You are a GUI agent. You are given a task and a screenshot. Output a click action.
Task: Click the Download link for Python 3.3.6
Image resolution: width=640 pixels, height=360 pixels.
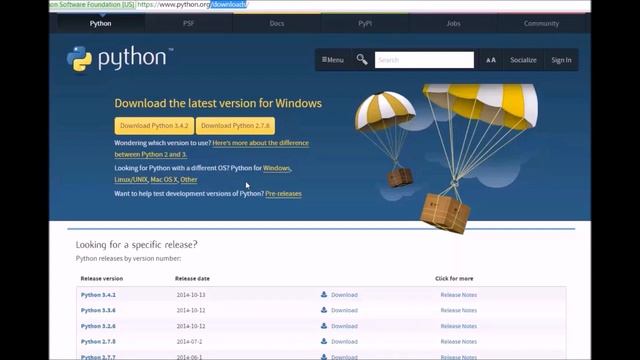[344, 310]
